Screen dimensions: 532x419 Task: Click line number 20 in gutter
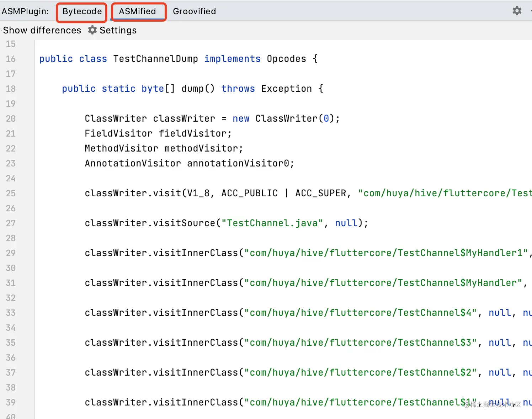(11, 118)
